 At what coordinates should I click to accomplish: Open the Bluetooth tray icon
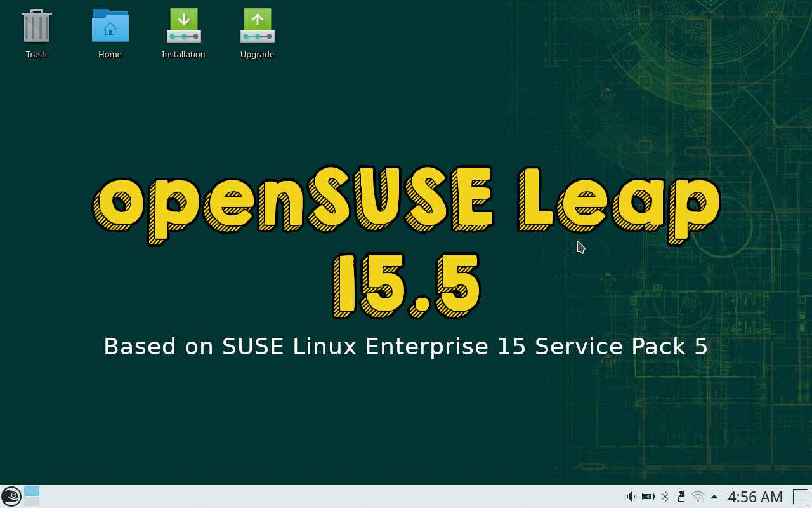click(665, 497)
